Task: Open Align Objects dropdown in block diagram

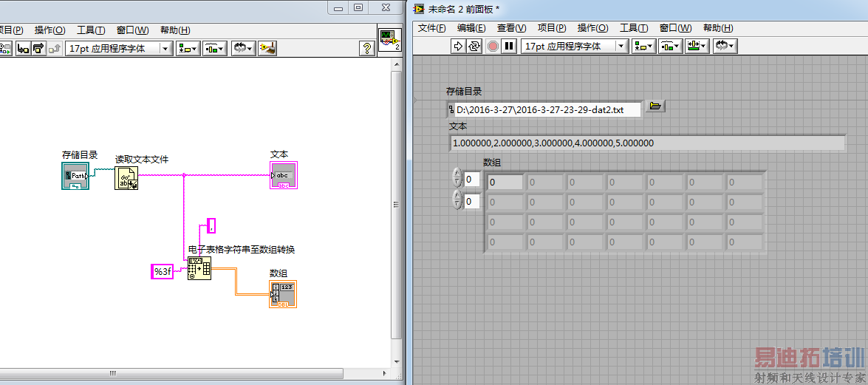Action: tap(188, 48)
